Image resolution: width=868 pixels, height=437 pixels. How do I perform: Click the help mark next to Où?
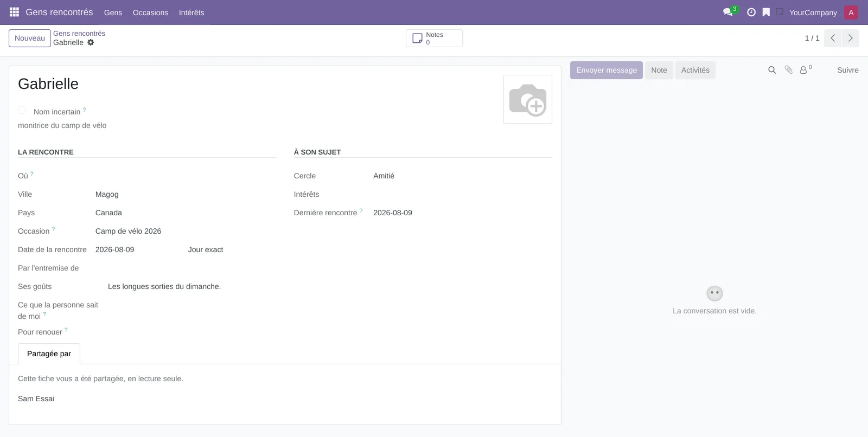point(32,173)
